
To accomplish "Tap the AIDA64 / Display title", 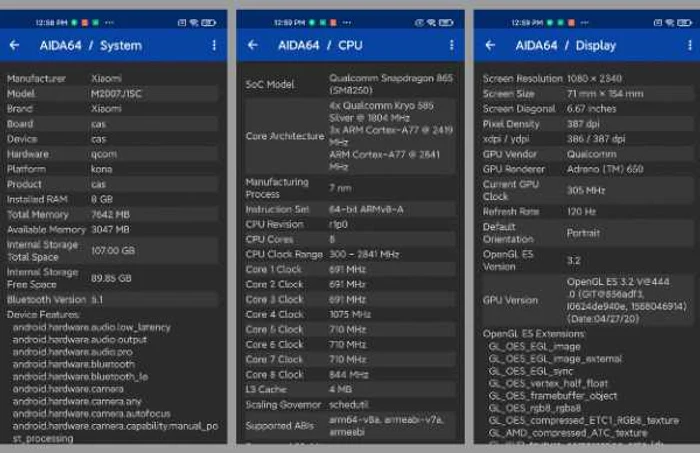I will click(566, 45).
